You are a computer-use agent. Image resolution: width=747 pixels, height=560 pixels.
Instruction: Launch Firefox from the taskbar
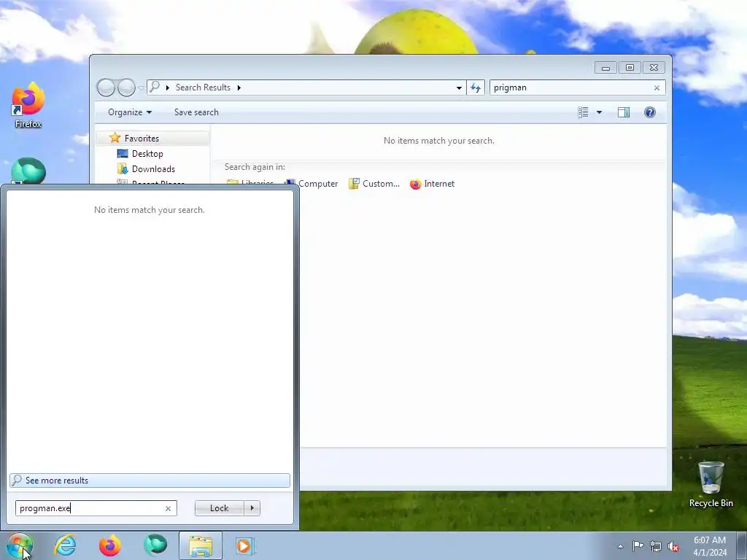109,545
